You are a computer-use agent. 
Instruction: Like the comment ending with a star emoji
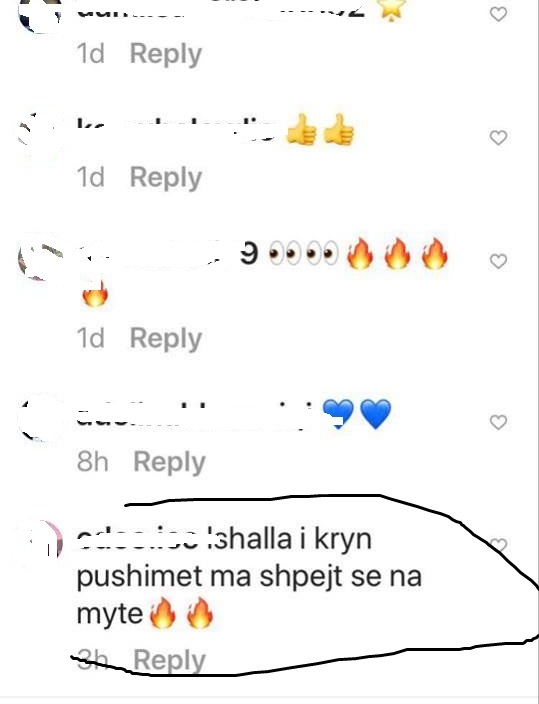click(498, 14)
